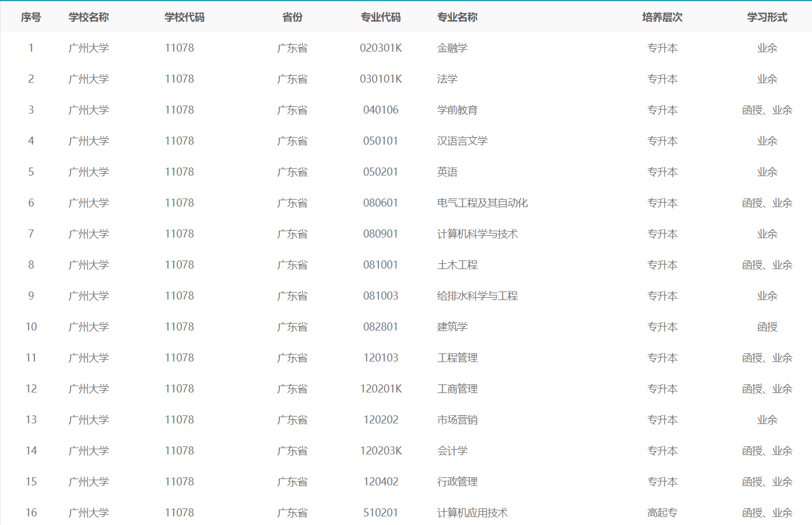Click major code 081003
Screen dimensions: 812x525
381,296
